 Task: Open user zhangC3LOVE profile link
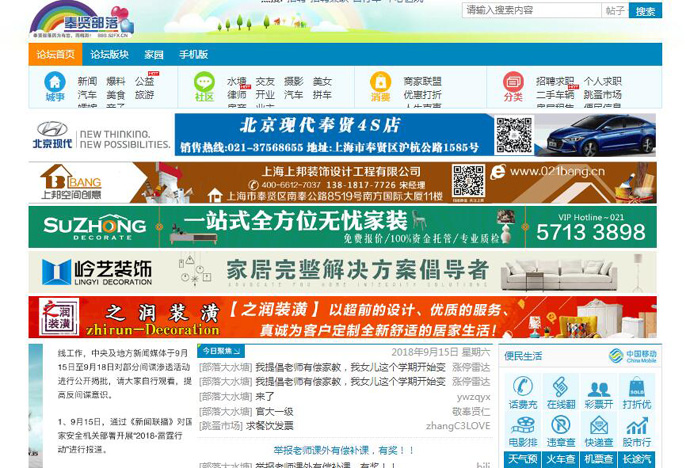(x=458, y=426)
